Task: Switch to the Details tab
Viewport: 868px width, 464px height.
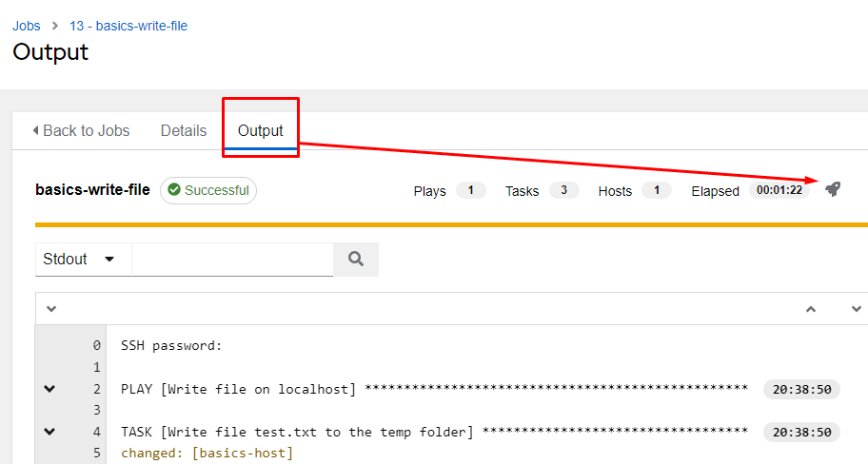Action: pos(183,130)
